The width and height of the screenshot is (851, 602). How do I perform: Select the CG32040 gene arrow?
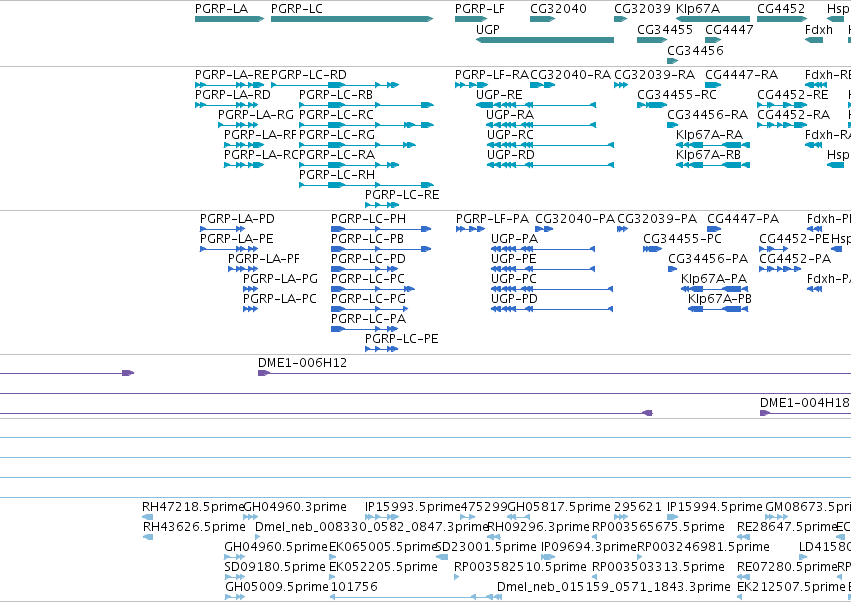[542, 19]
